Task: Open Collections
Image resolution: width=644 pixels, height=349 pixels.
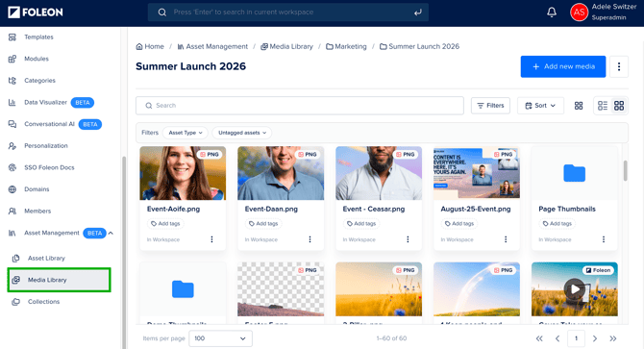Action: click(x=43, y=302)
